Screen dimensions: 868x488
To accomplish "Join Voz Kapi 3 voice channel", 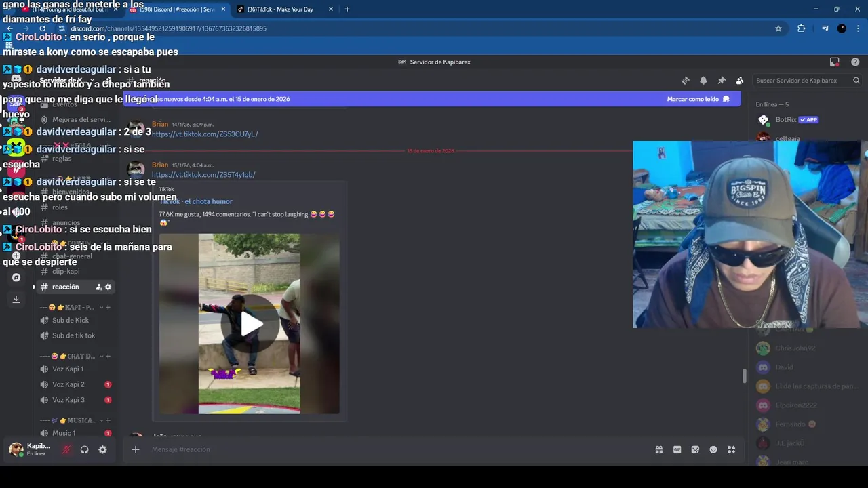I will point(75,400).
